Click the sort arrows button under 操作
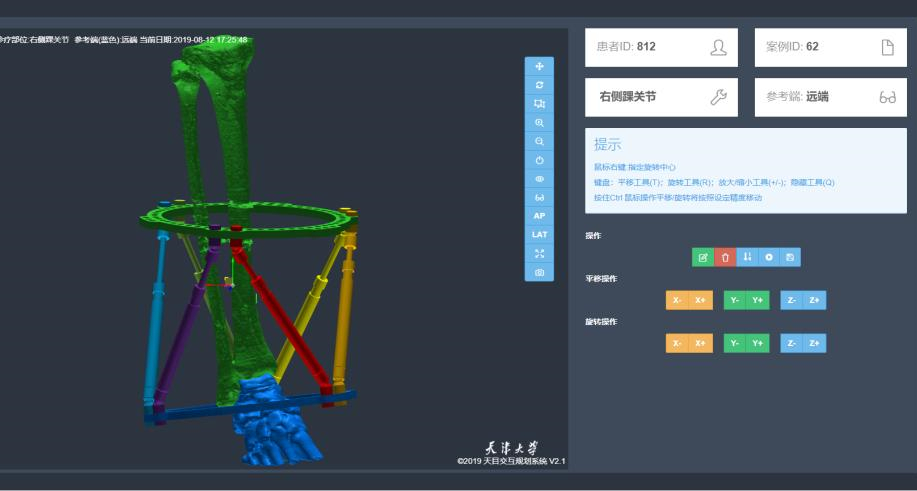 point(747,257)
